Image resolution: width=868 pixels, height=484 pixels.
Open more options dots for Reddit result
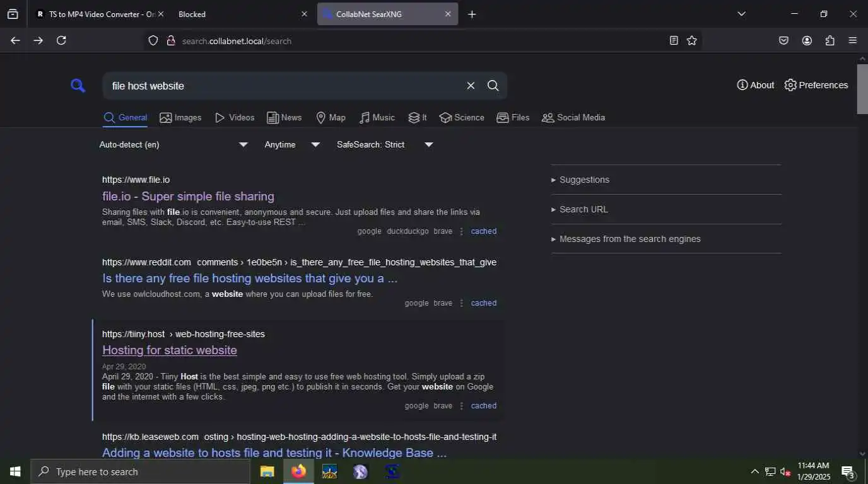coord(461,303)
